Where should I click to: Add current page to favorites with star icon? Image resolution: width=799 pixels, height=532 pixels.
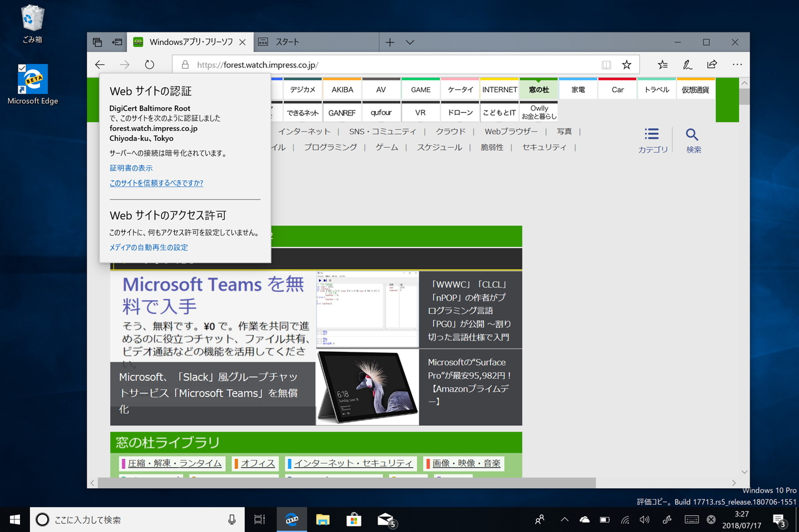point(627,64)
